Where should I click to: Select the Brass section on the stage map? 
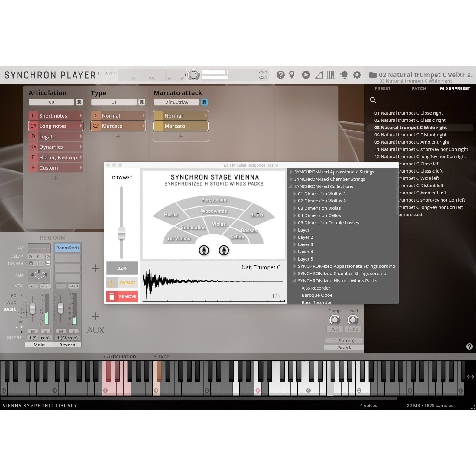[x=257, y=215]
